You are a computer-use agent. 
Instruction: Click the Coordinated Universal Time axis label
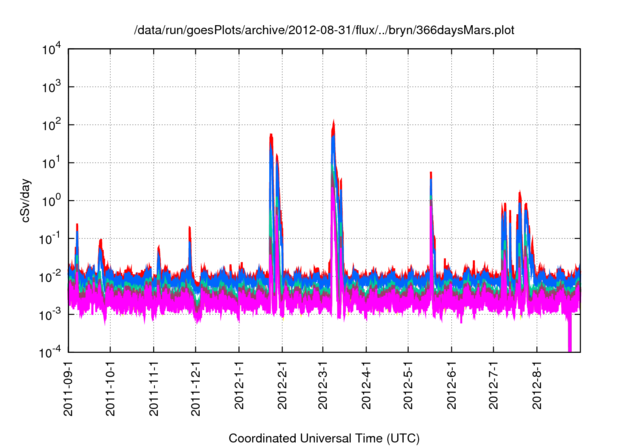pyautogui.click(x=325, y=438)
